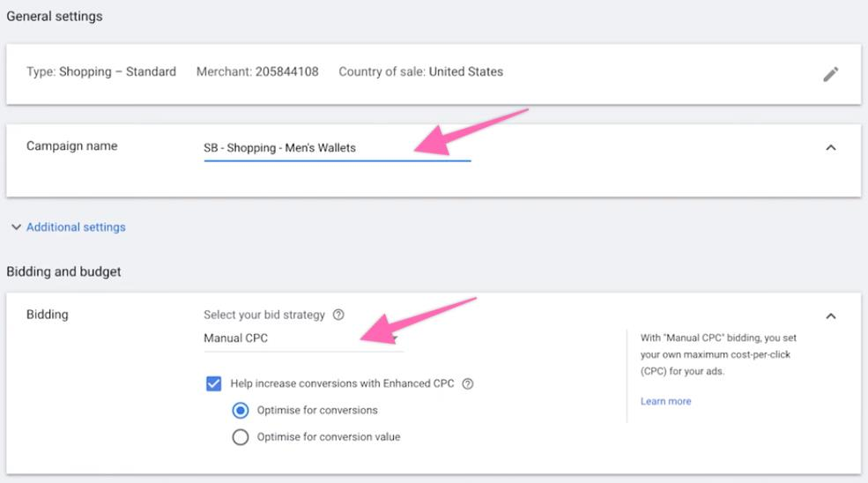Collapse the Campaign name section chevron

[830, 148]
